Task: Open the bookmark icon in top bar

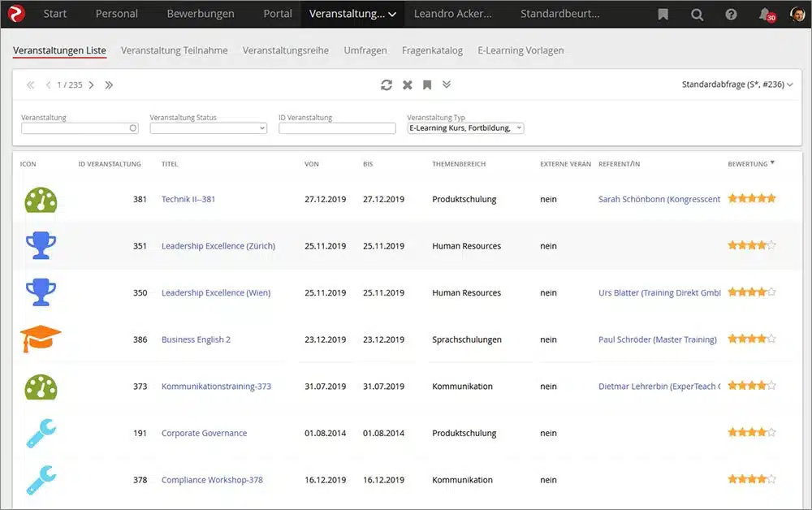Action: 663,15
